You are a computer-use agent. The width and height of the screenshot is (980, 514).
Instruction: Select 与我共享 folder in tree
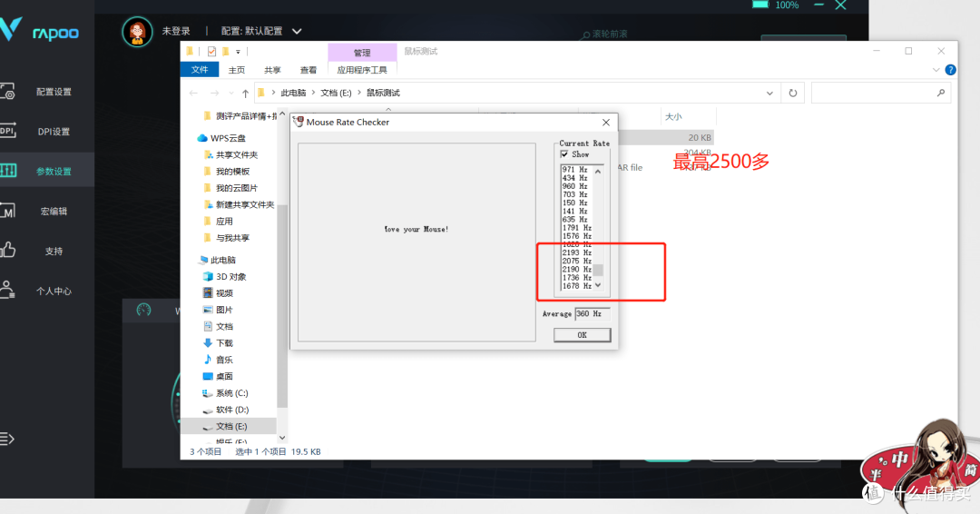pyautogui.click(x=232, y=238)
